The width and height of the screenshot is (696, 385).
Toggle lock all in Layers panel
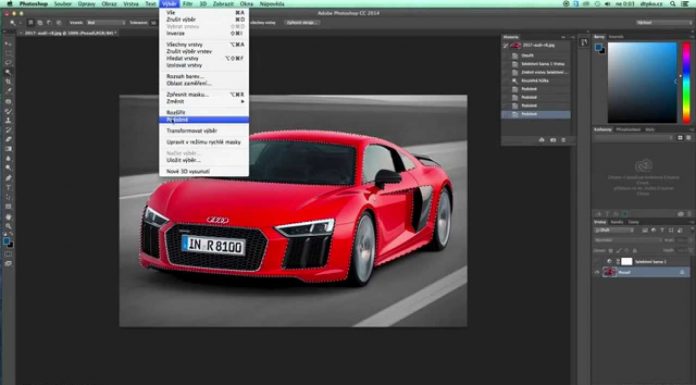pos(635,251)
